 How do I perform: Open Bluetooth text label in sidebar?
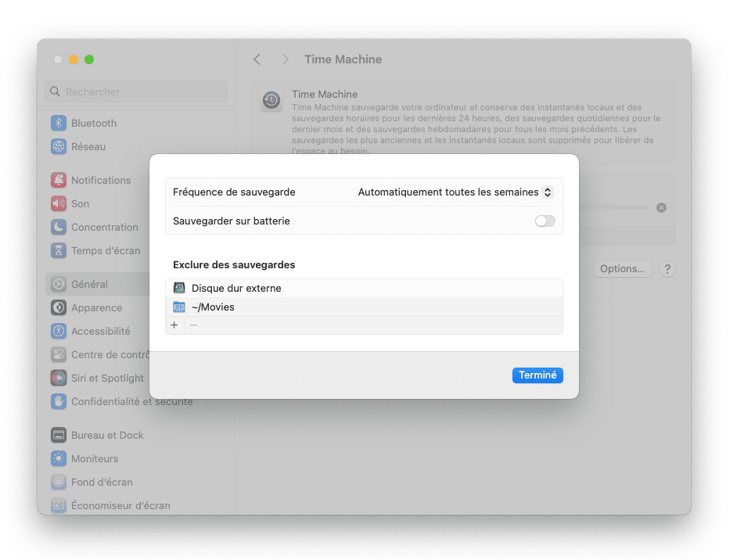(x=94, y=123)
